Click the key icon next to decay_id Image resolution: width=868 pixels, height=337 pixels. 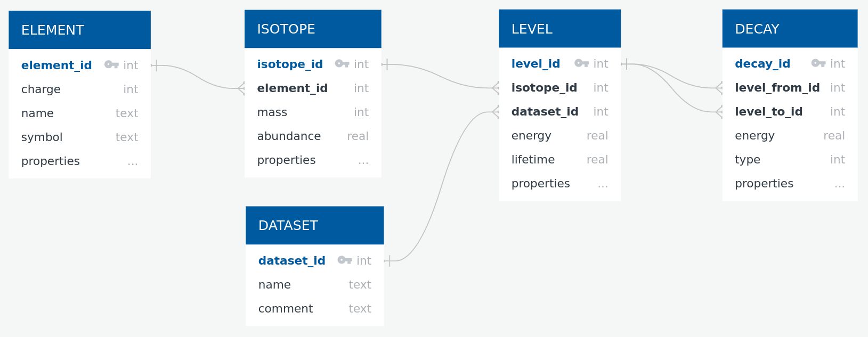pos(818,63)
